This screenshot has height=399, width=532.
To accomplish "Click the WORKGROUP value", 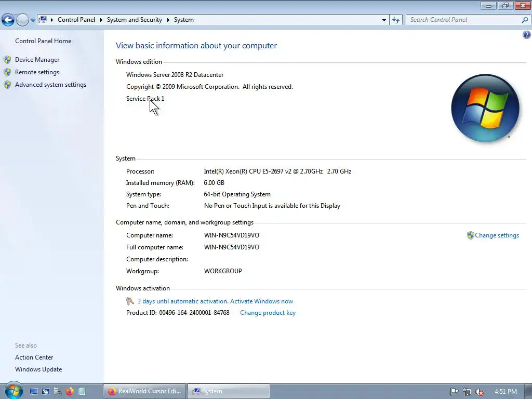I will click(x=223, y=271).
